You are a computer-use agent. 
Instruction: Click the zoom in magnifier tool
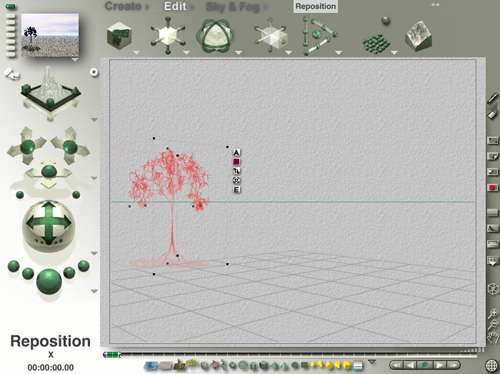click(493, 314)
